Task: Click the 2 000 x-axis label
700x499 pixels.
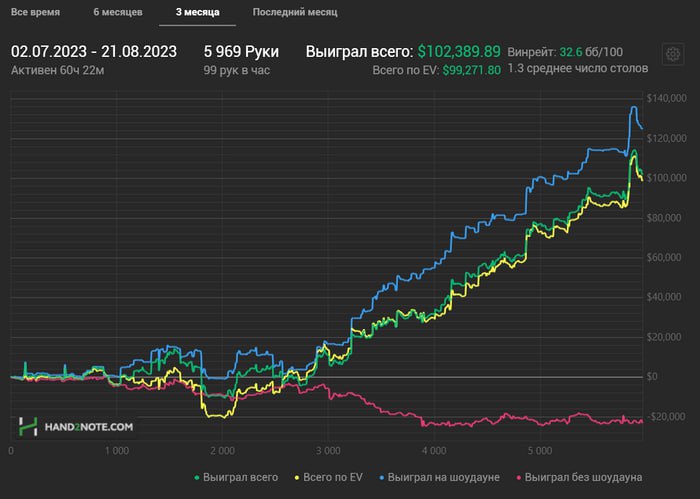Action: pos(222,451)
